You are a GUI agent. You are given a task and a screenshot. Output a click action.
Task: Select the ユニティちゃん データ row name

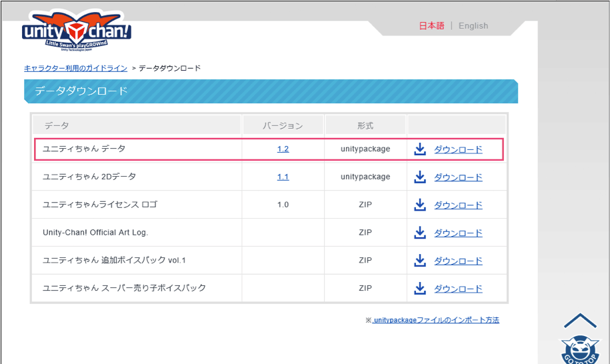tap(84, 149)
